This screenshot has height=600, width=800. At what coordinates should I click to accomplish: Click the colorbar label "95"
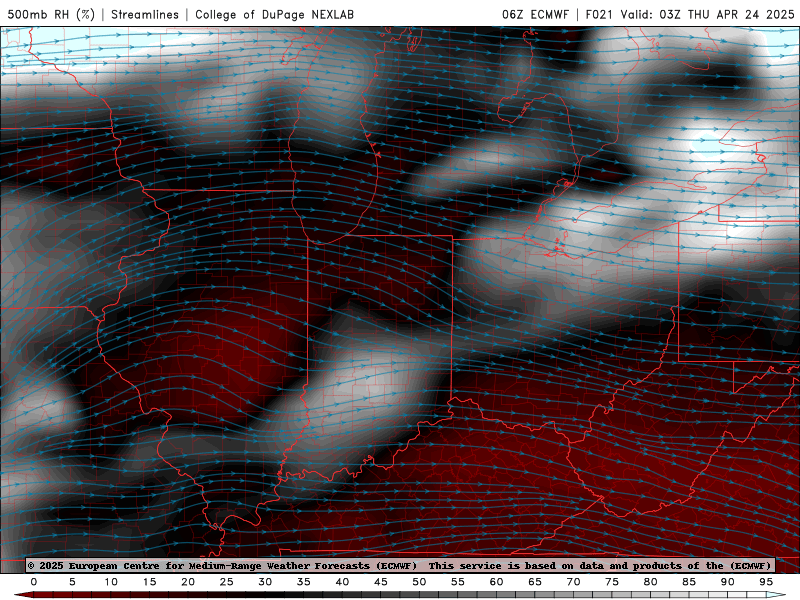click(x=766, y=582)
